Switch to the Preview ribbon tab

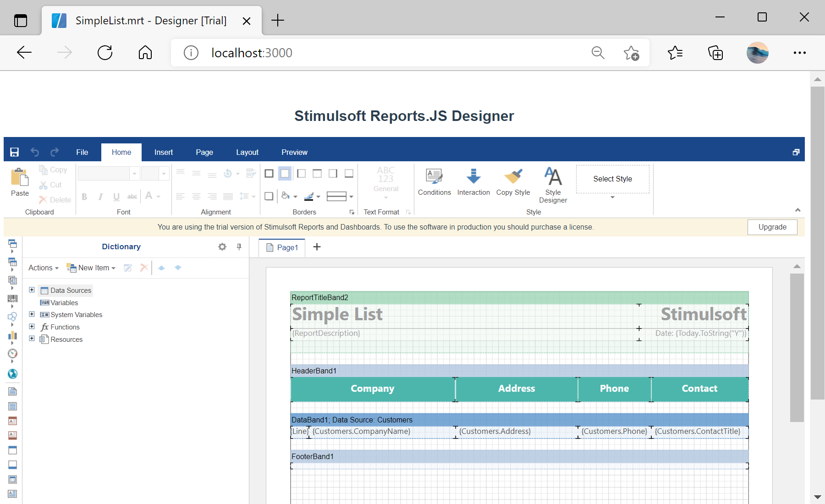click(x=294, y=152)
